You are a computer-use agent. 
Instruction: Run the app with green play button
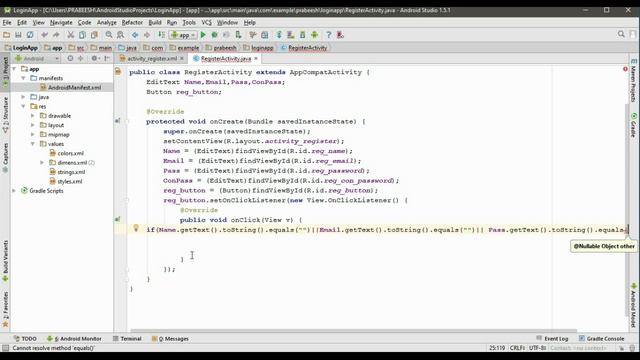click(203, 35)
